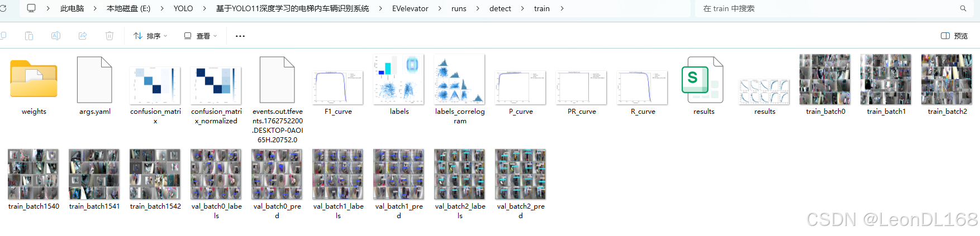The height and width of the screenshot is (236, 980).
Task: Select the confusion_matrix image
Action: (x=155, y=85)
